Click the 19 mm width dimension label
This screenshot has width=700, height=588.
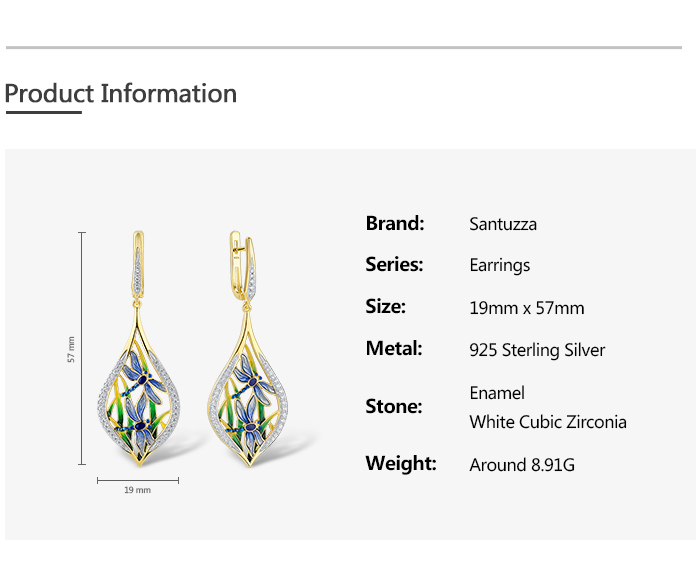pyautogui.click(x=137, y=490)
